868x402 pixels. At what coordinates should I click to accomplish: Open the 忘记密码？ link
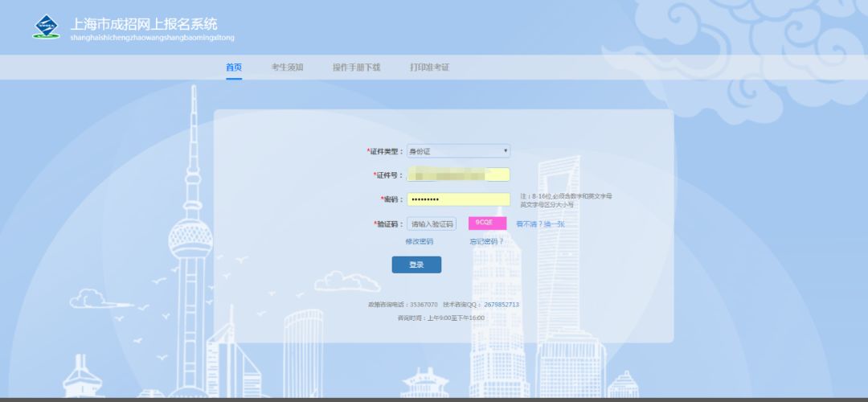coord(486,241)
